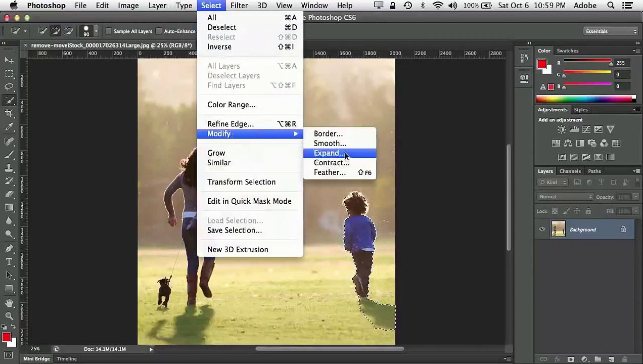Hide the Background layer with eye icon

click(542, 230)
